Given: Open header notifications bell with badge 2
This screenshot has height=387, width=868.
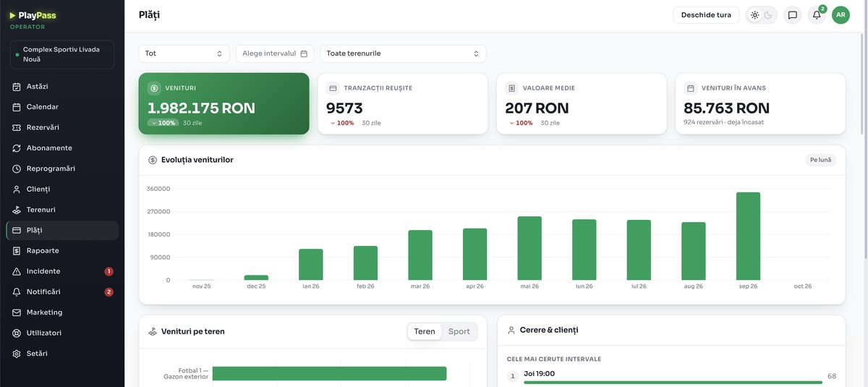Looking at the screenshot, I should pos(817,15).
